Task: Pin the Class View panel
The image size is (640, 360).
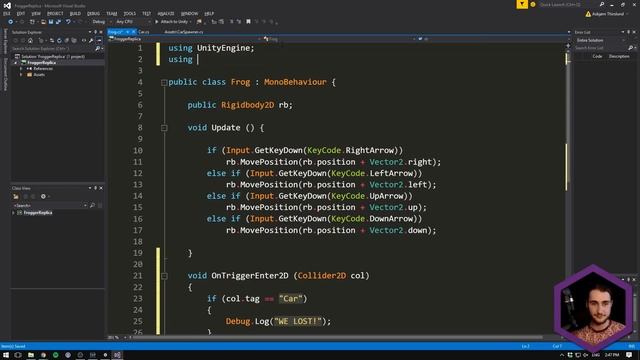Action: point(96,188)
